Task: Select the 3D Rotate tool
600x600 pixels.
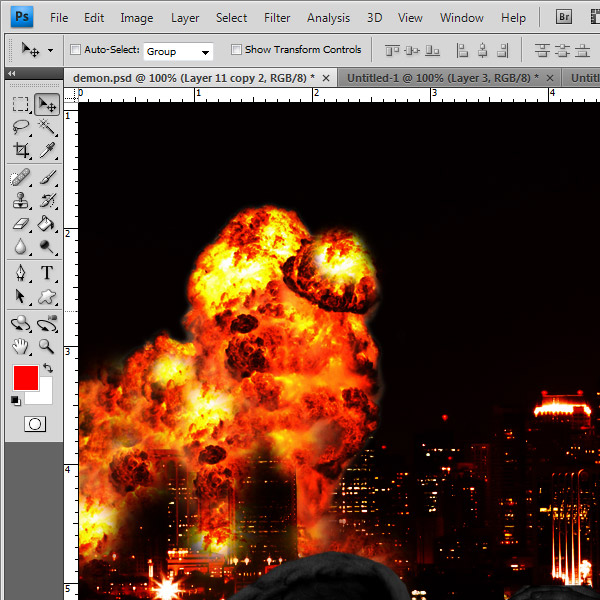Action: 20,324
